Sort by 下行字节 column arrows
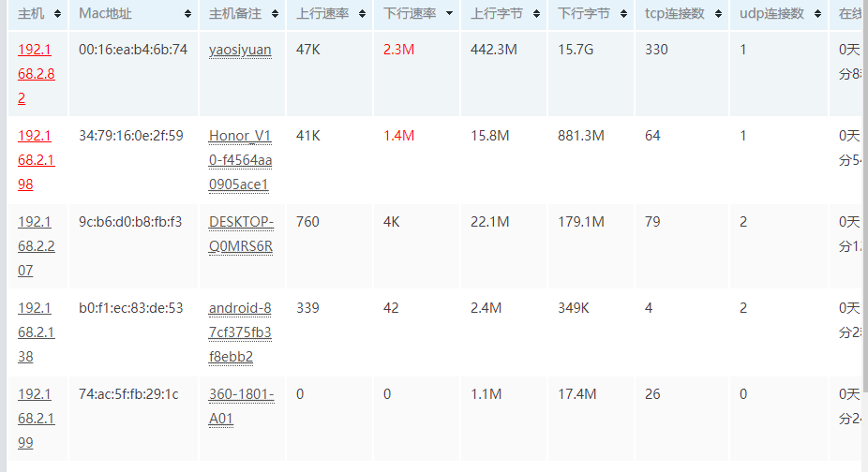Screen dimensions: 868x472 click(624, 14)
